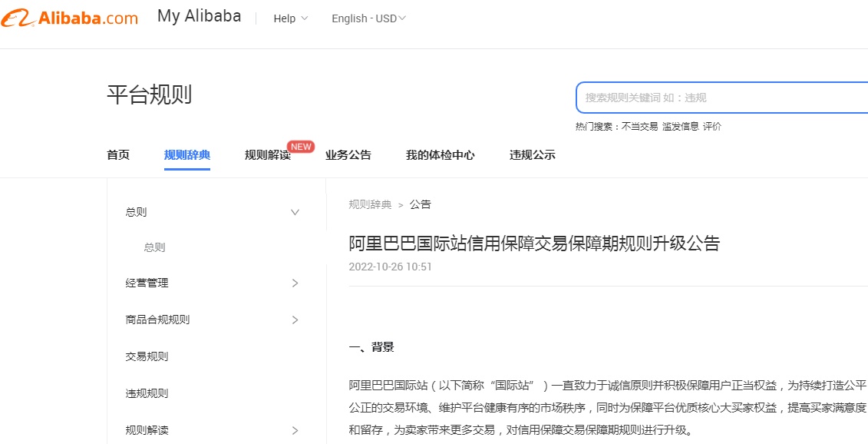The width and height of the screenshot is (868, 444).
Task: Click the Alibaba.com logo
Action: pos(70,18)
